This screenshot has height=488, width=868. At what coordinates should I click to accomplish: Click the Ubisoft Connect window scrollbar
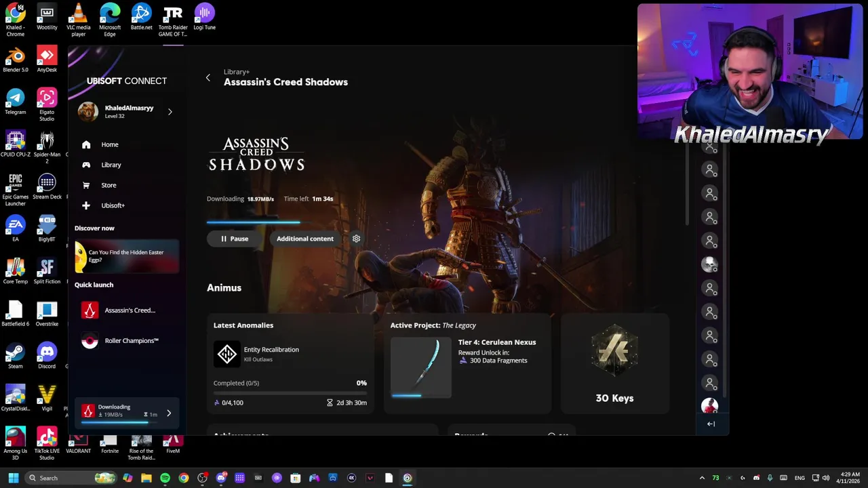click(686, 183)
